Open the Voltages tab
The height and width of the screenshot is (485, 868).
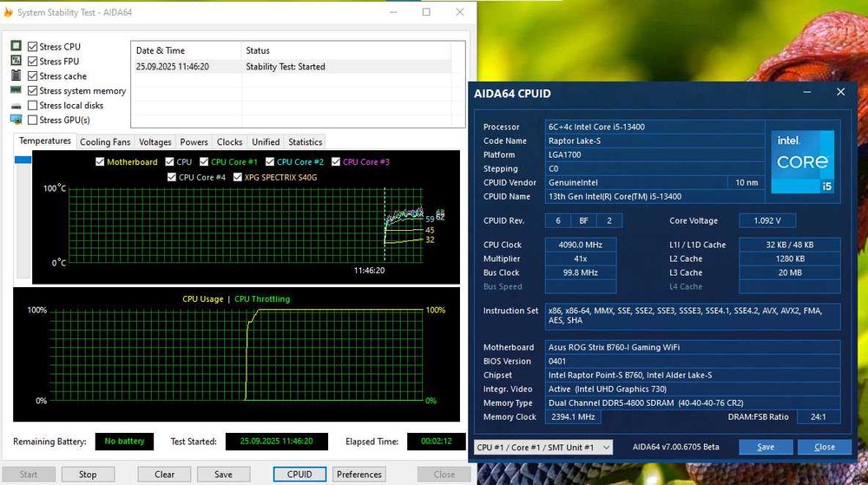(x=155, y=142)
